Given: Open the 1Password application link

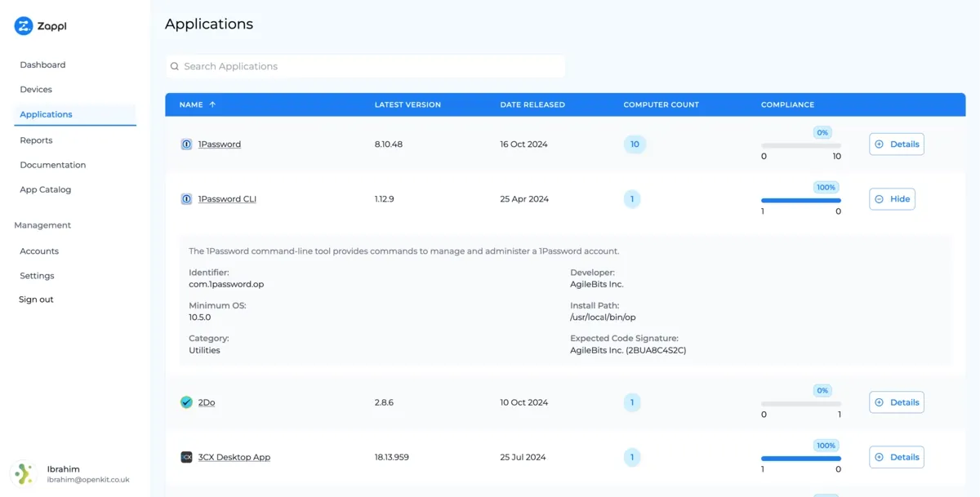Looking at the screenshot, I should pyautogui.click(x=218, y=144).
